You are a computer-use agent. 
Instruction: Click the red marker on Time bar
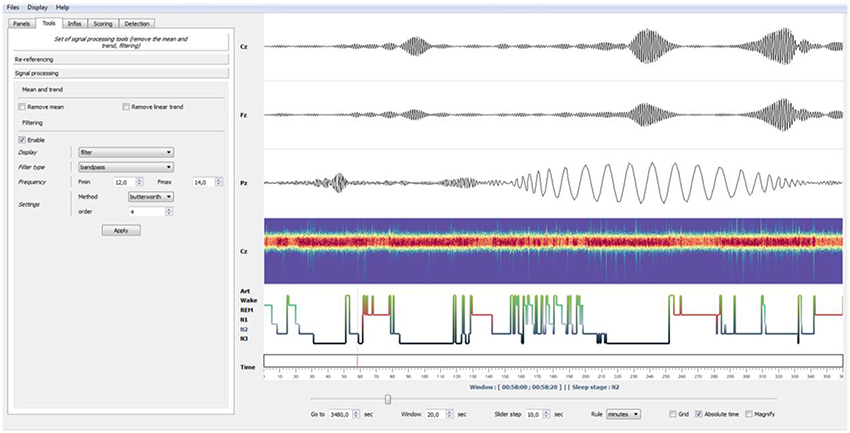pos(357,360)
